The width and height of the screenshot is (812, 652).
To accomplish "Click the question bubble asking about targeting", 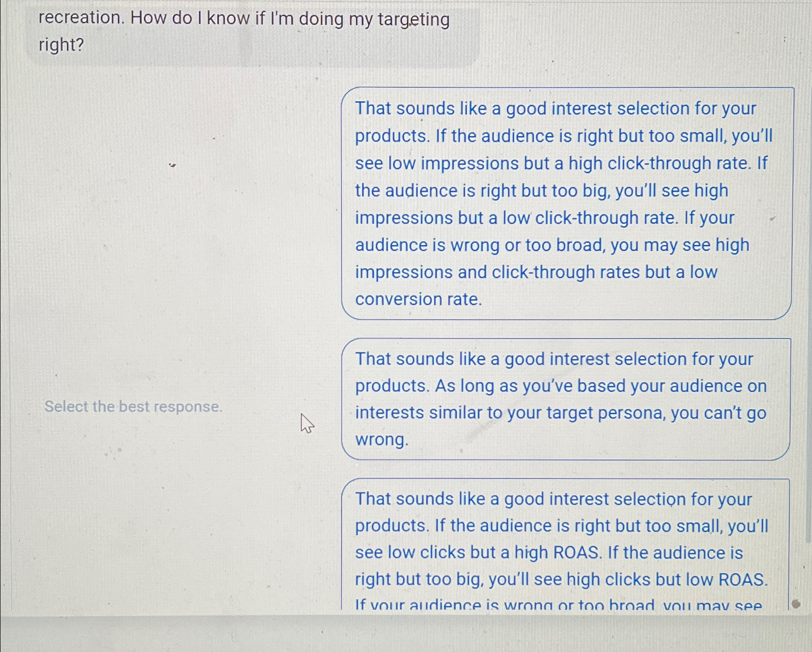I will point(241,31).
